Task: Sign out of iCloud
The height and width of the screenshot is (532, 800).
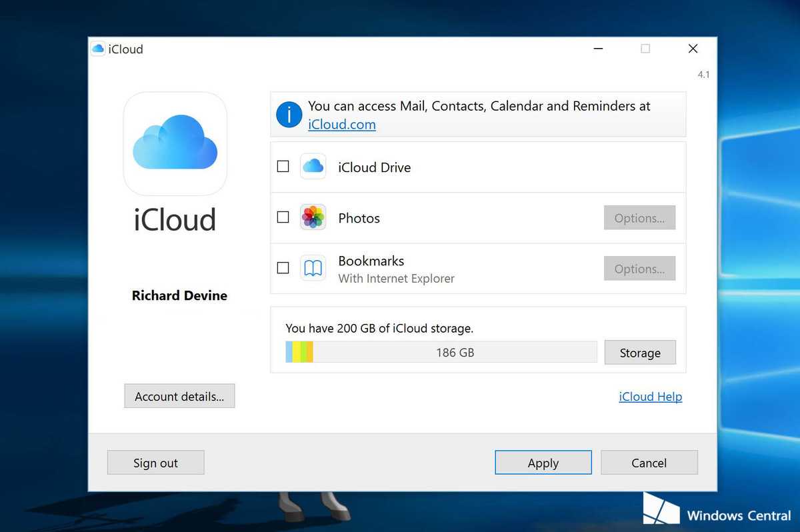Action: (155, 463)
